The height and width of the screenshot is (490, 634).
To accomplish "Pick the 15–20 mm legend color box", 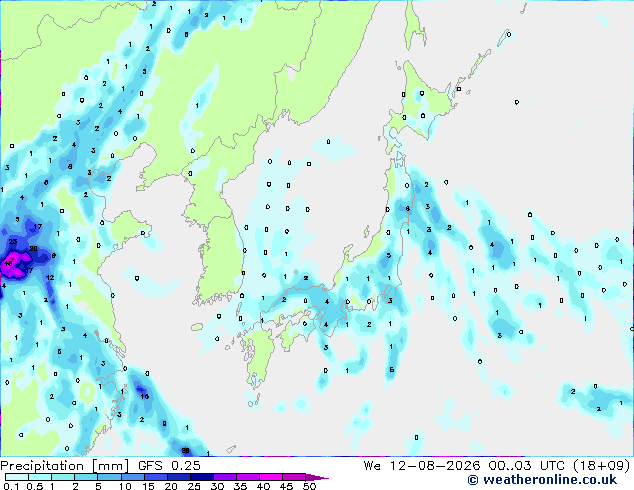I will click(156, 477).
